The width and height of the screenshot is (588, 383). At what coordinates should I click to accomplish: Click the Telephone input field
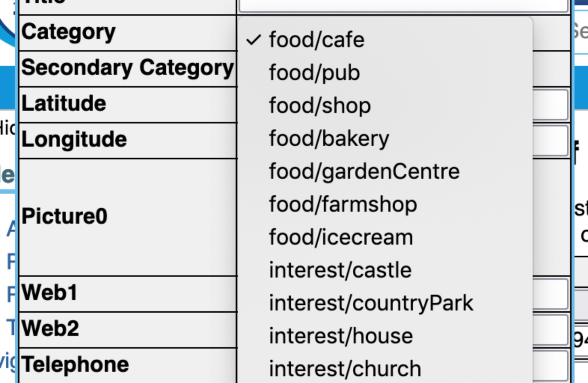tap(551, 366)
